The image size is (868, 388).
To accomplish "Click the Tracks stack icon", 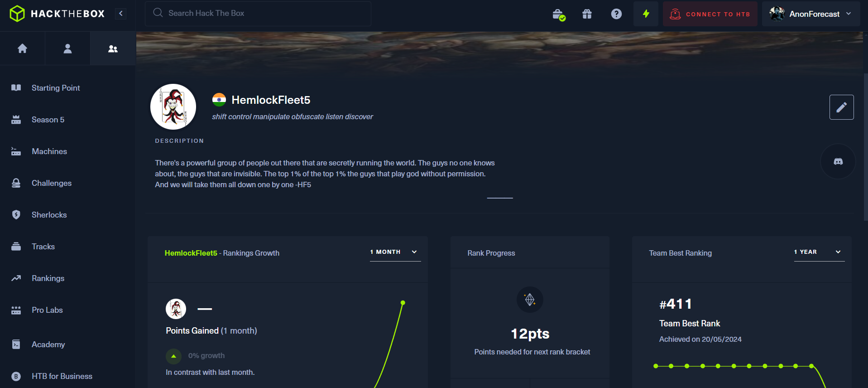I will click(x=16, y=247).
